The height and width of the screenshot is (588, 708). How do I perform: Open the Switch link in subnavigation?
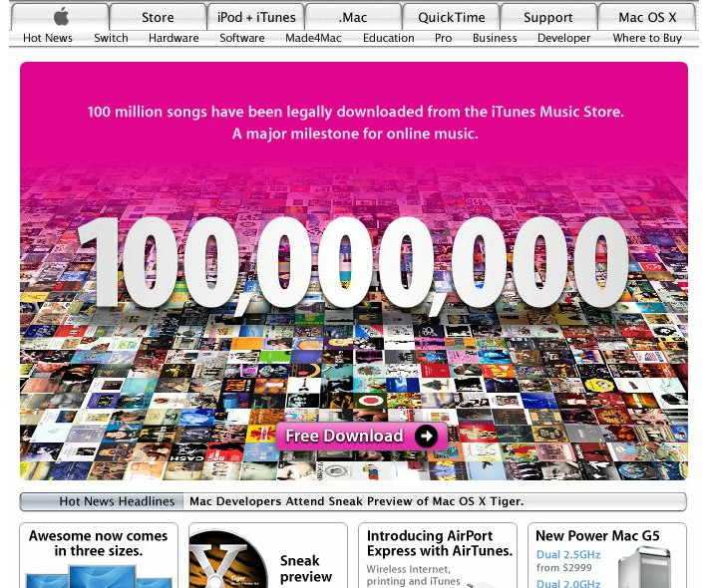tap(111, 38)
